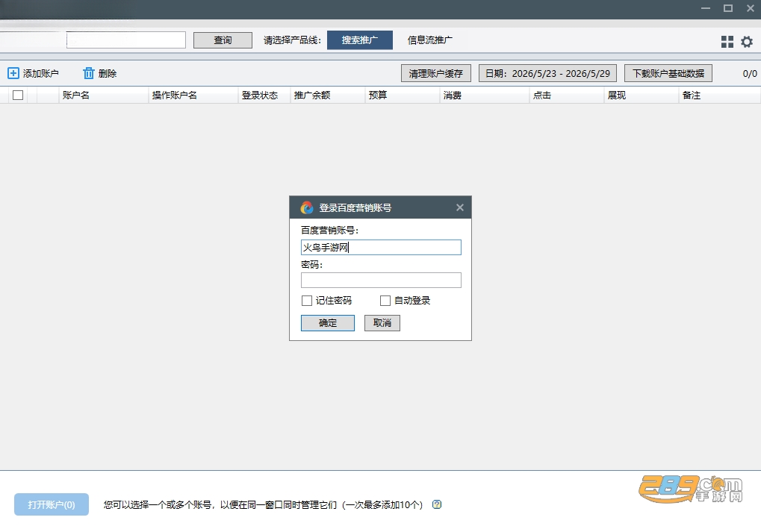Screen dimensions: 761x532
Task: Click the 清理账户缓存 button
Action: click(x=436, y=73)
